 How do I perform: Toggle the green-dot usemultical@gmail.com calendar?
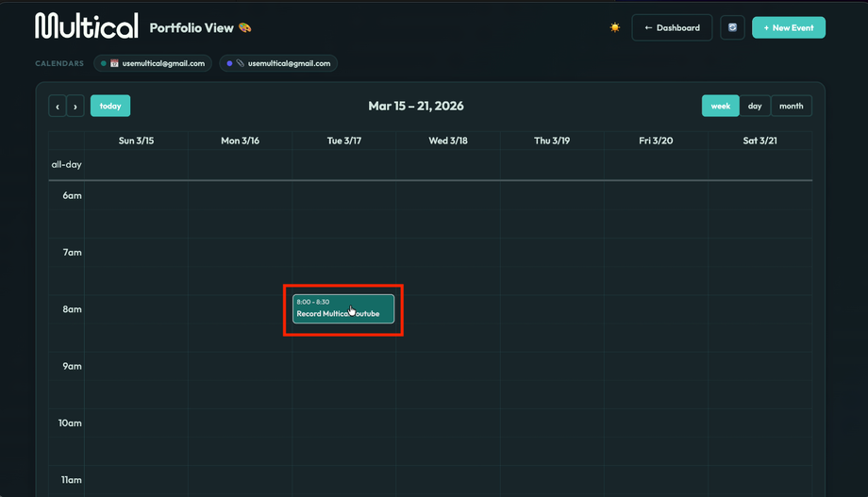pyautogui.click(x=152, y=63)
